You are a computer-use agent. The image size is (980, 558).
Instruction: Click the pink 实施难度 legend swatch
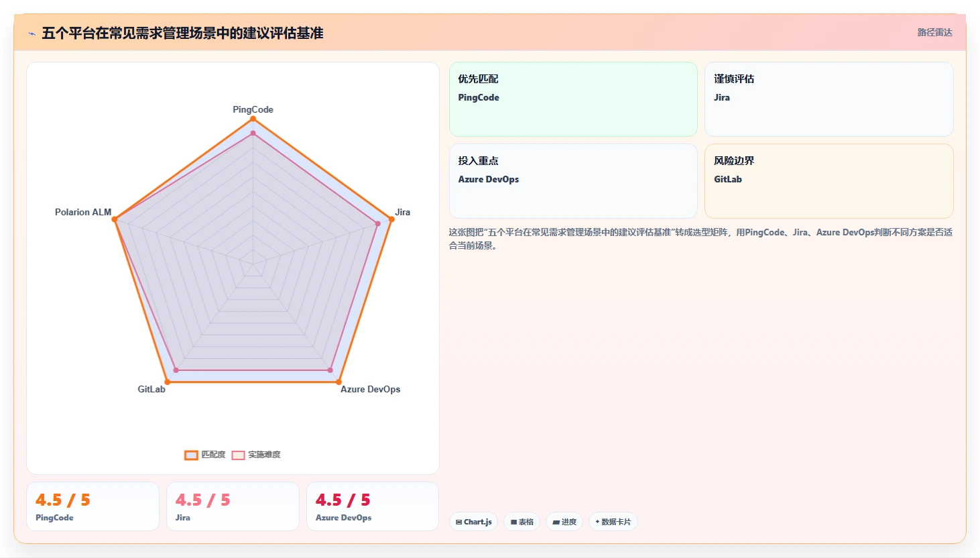click(238, 455)
